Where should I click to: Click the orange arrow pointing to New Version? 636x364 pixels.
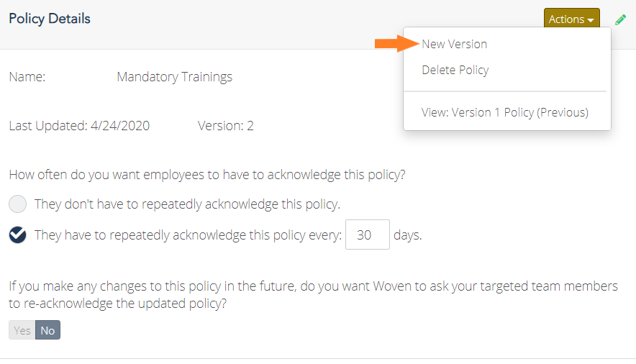[396, 43]
